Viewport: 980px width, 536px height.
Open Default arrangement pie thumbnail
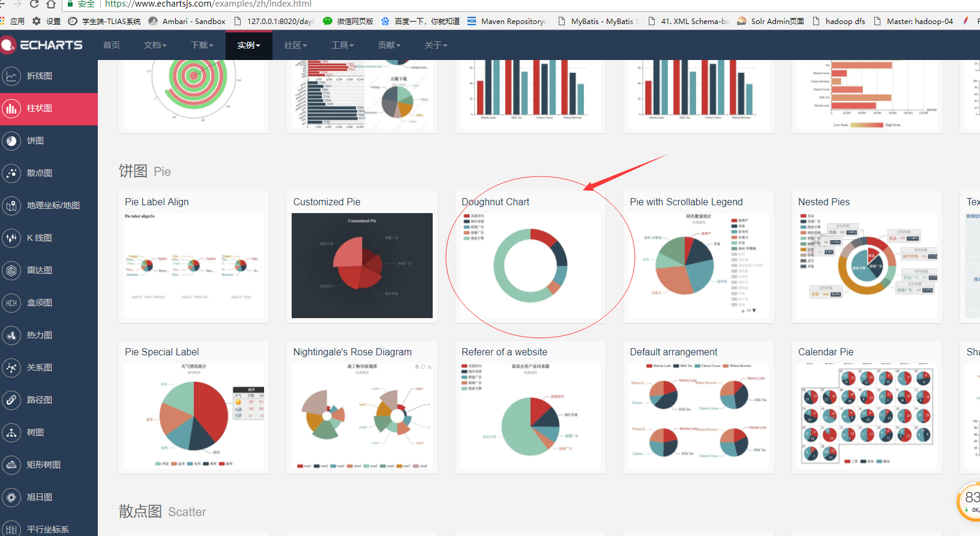pos(699,416)
